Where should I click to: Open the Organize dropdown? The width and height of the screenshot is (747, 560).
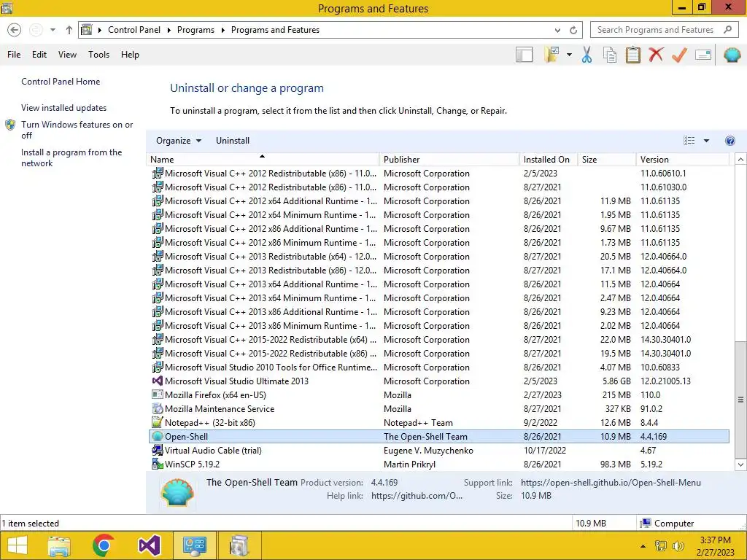click(179, 141)
